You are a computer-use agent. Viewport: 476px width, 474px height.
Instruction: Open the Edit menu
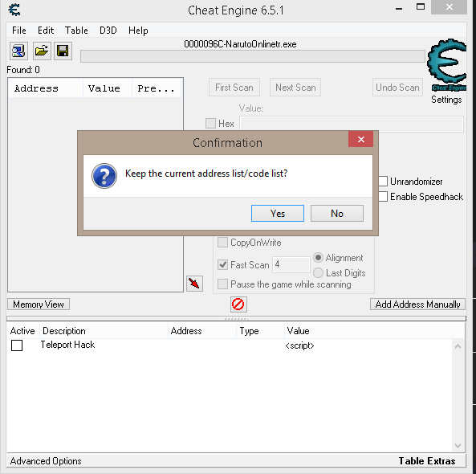click(46, 31)
